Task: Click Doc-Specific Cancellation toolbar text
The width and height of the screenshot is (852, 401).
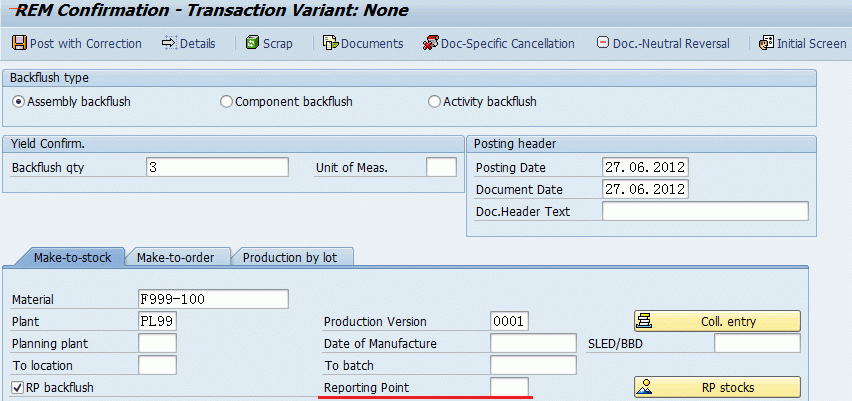Action: point(508,43)
